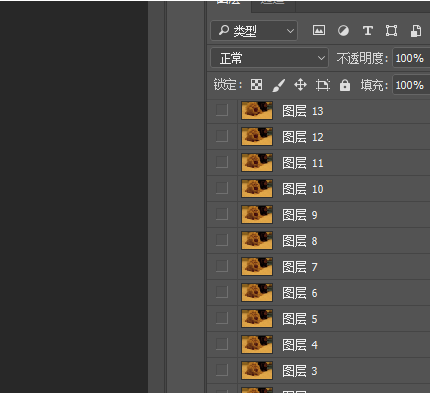This screenshot has height=393, width=430.
Task: Show 图层 13 visibility box
Action: pyautogui.click(x=222, y=110)
